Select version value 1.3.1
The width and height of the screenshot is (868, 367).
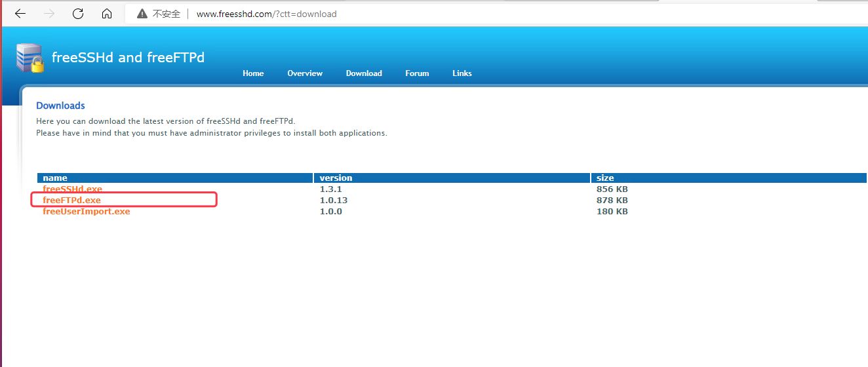[331, 189]
